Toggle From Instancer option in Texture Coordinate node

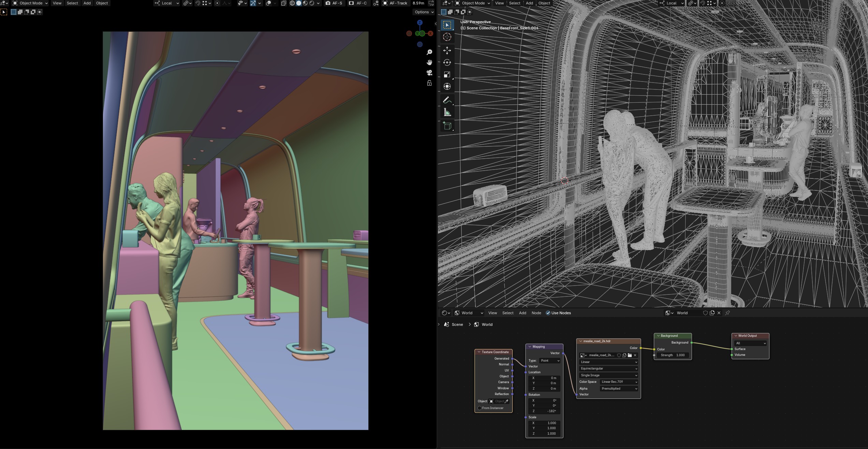point(480,408)
